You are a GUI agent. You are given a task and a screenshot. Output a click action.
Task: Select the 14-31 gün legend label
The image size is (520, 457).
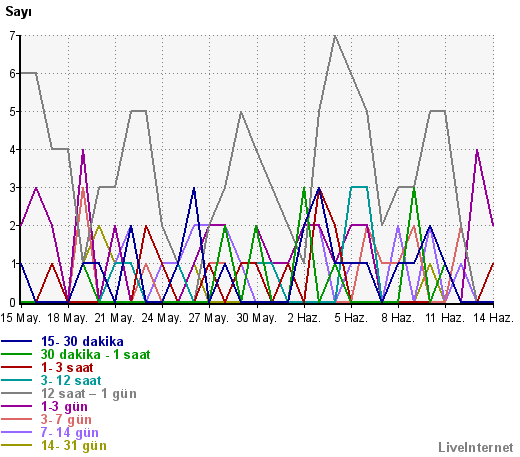point(74,446)
